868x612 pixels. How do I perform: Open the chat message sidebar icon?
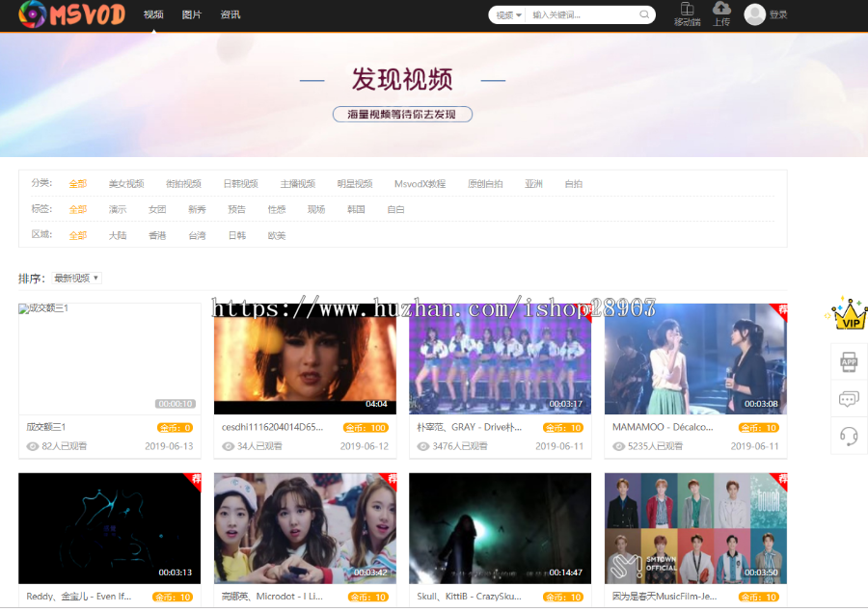point(849,398)
